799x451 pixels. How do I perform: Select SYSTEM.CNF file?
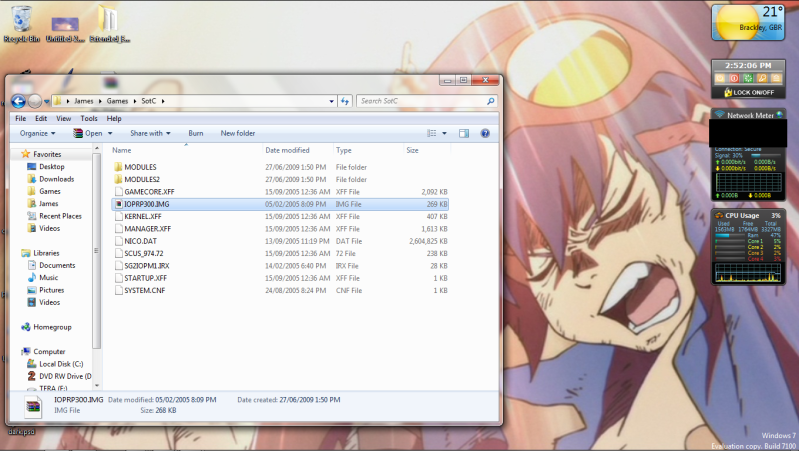280,290
